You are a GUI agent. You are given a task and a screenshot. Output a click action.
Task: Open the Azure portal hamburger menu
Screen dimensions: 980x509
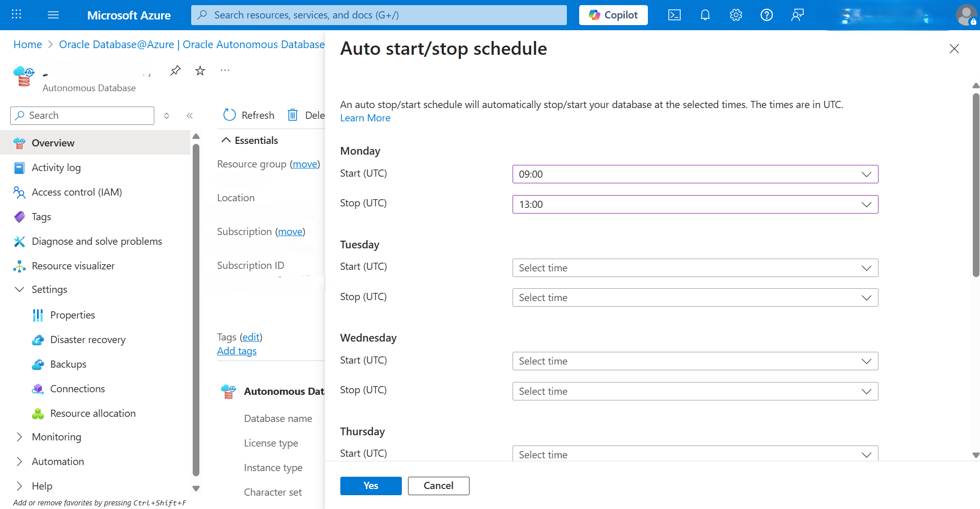tap(53, 15)
